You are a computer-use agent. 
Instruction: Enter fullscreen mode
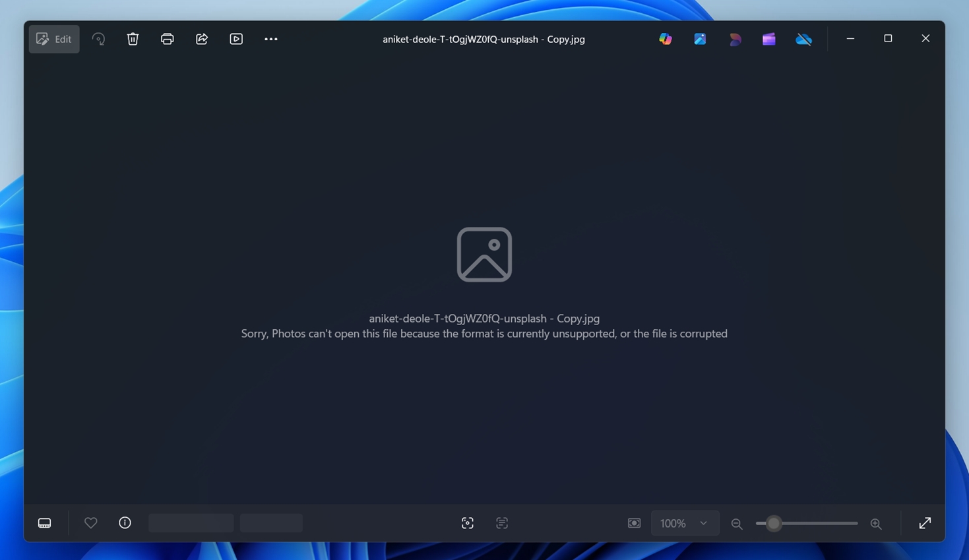925,522
